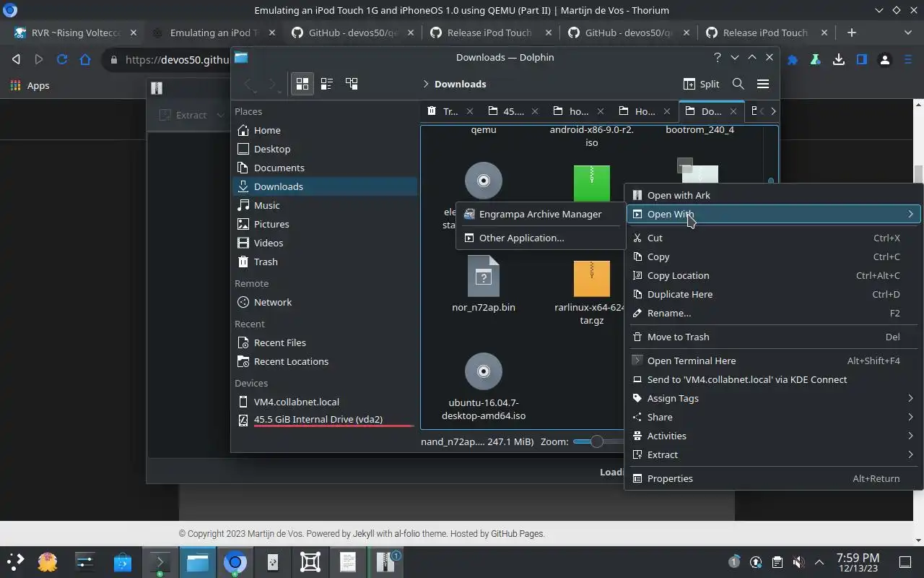Open browser extensions puzzle icon
This screenshot has height=578, width=924.
[x=793, y=60]
